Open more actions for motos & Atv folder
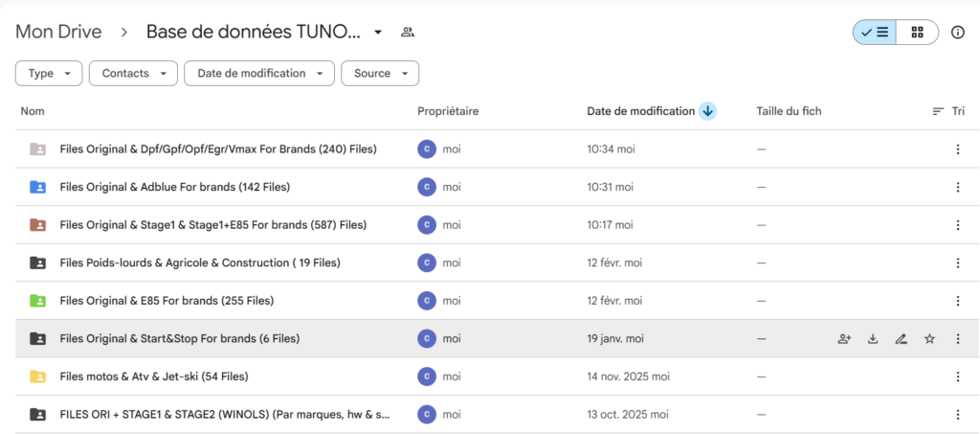The image size is (980, 434). pyautogui.click(x=958, y=377)
